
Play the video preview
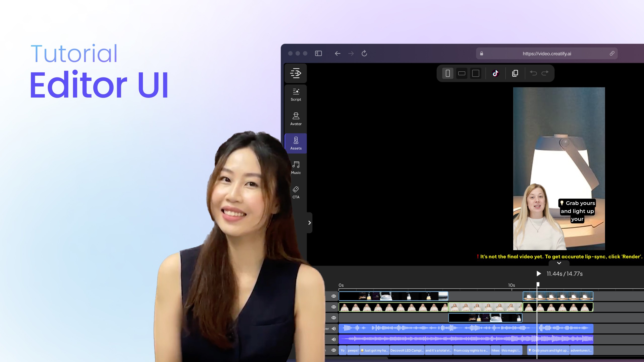click(539, 274)
